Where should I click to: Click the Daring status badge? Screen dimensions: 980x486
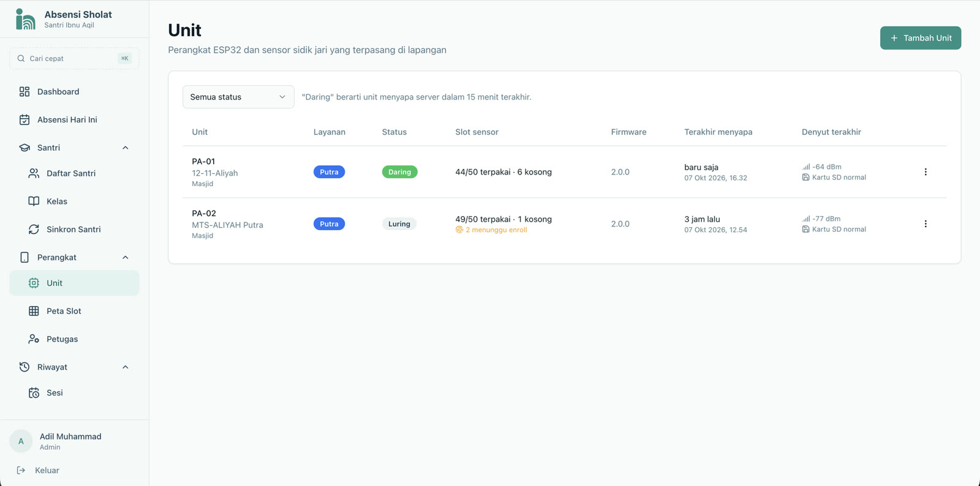coord(399,172)
